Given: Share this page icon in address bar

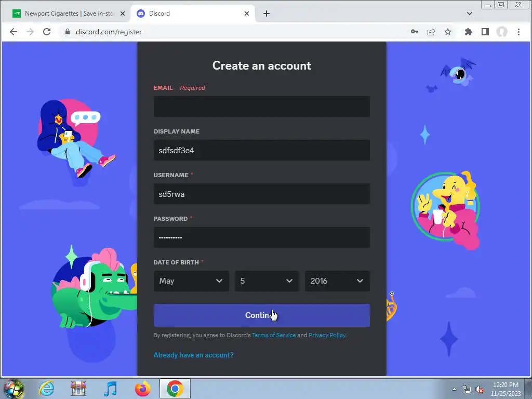Looking at the screenshot, I should tap(431, 32).
